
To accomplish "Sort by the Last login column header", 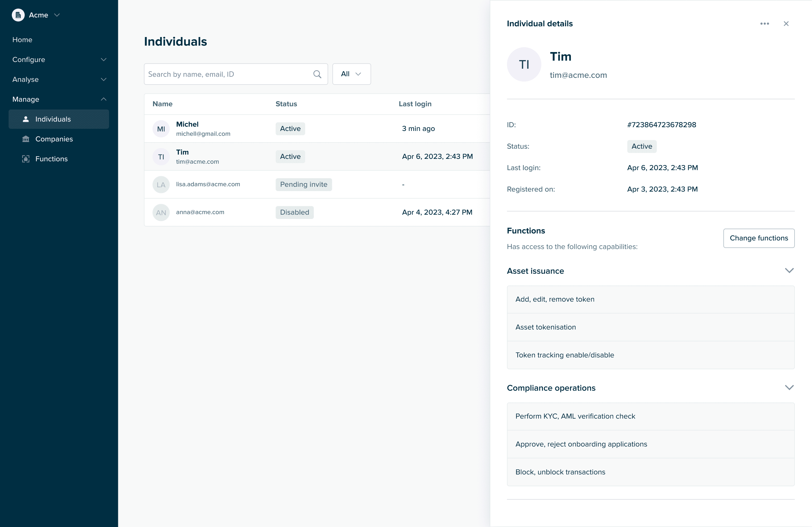I will coord(415,104).
